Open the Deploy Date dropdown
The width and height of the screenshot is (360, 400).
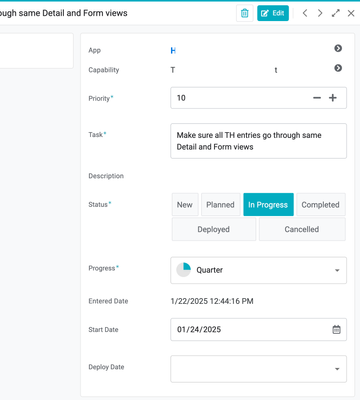(x=258, y=369)
